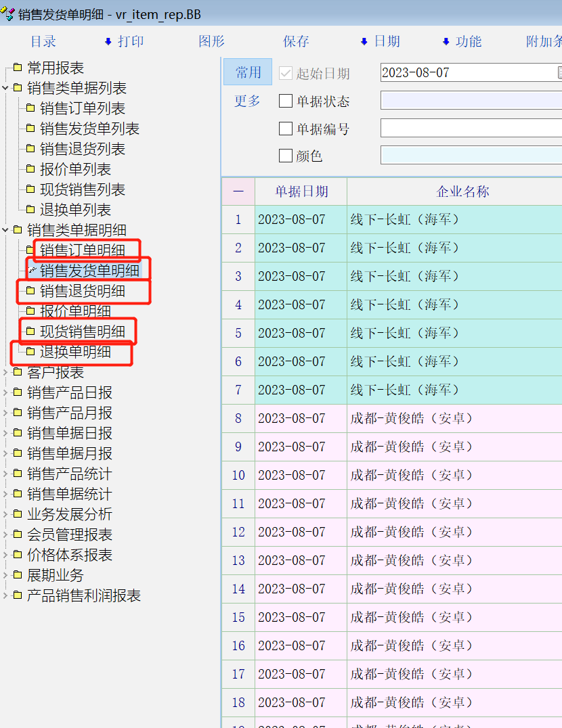562x728 pixels.
Task: Click the 图形 toolbar button
Action: pyautogui.click(x=211, y=42)
